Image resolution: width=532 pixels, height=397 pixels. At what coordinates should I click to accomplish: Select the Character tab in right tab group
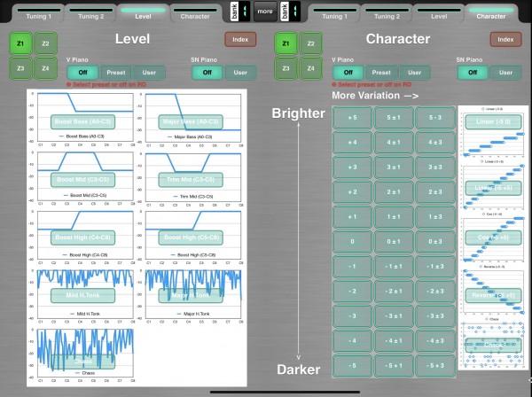coord(491,14)
